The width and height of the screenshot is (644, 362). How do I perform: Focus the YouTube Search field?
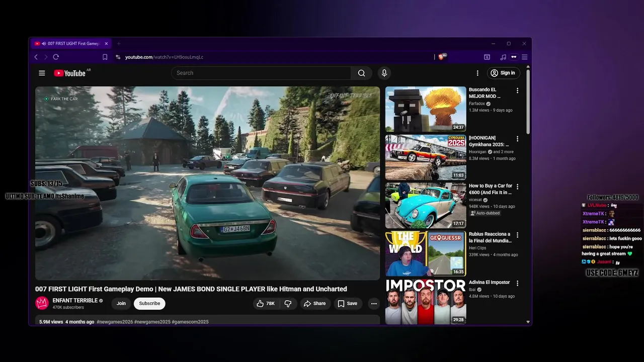tap(261, 73)
